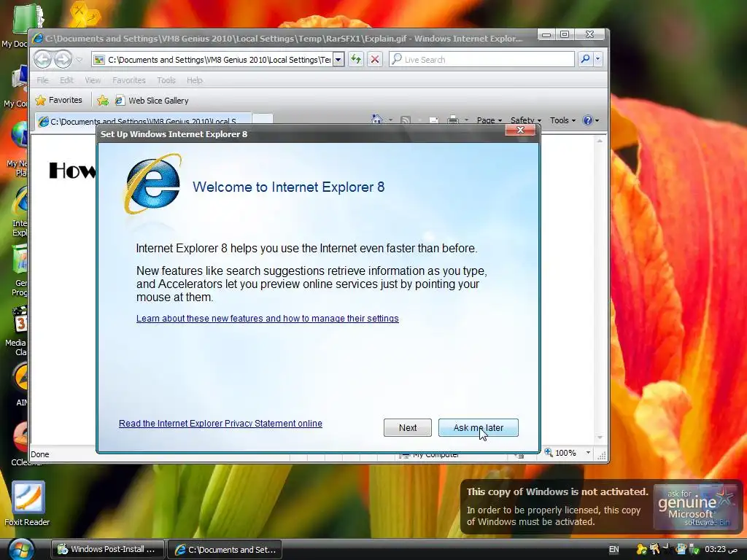Open the Favorites menu in menu bar
The height and width of the screenshot is (560, 747).
click(x=128, y=80)
